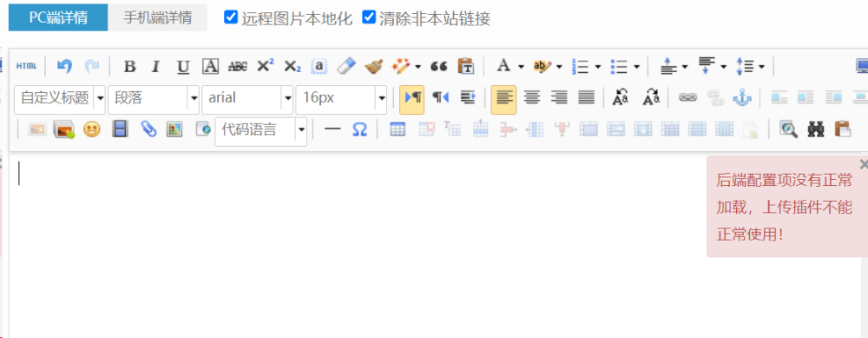Switch to 手机端详情 tab
Image resolution: width=868 pixels, height=338 pixels.
158,17
